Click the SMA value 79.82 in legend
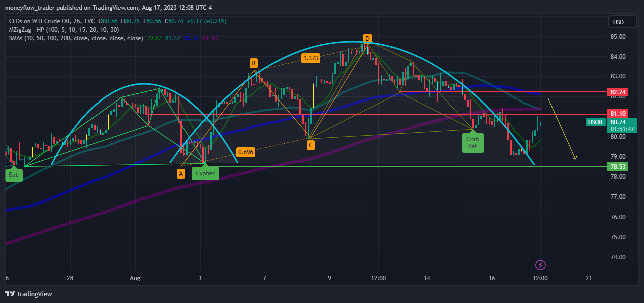The height and width of the screenshot is (303, 644). [154, 38]
